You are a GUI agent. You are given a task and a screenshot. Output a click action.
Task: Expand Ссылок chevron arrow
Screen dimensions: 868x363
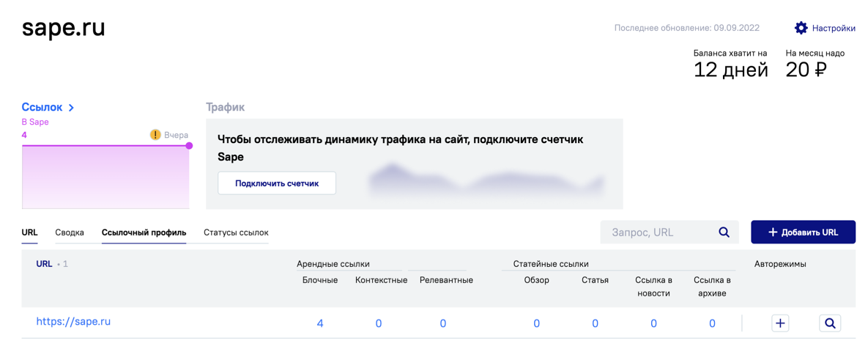[71, 108]
